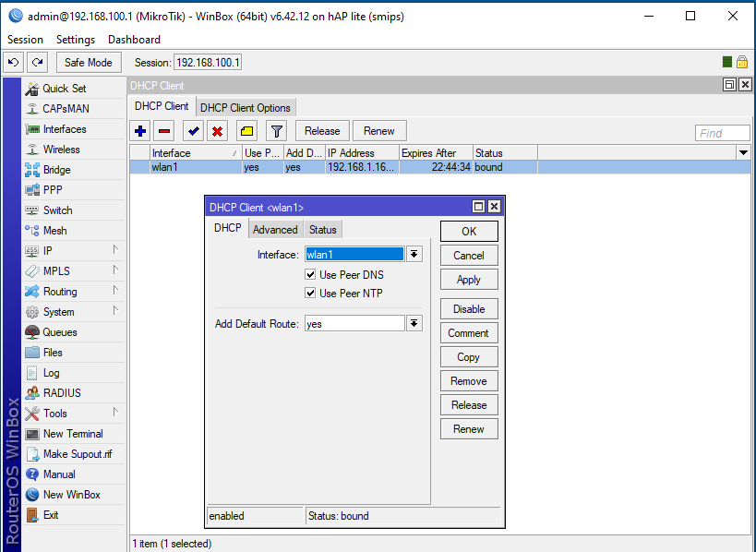Launch New WinBox

(74, 495)
